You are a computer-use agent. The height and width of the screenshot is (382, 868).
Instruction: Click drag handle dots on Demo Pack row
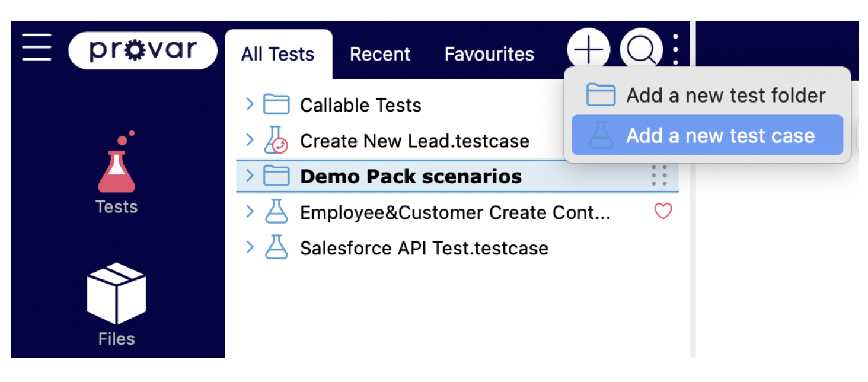[x=659, y=176]
